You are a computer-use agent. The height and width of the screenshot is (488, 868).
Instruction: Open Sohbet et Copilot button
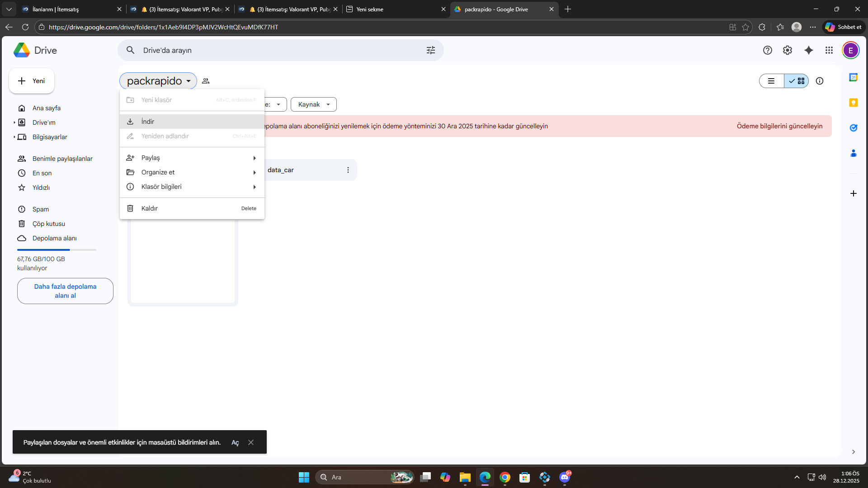844,27
